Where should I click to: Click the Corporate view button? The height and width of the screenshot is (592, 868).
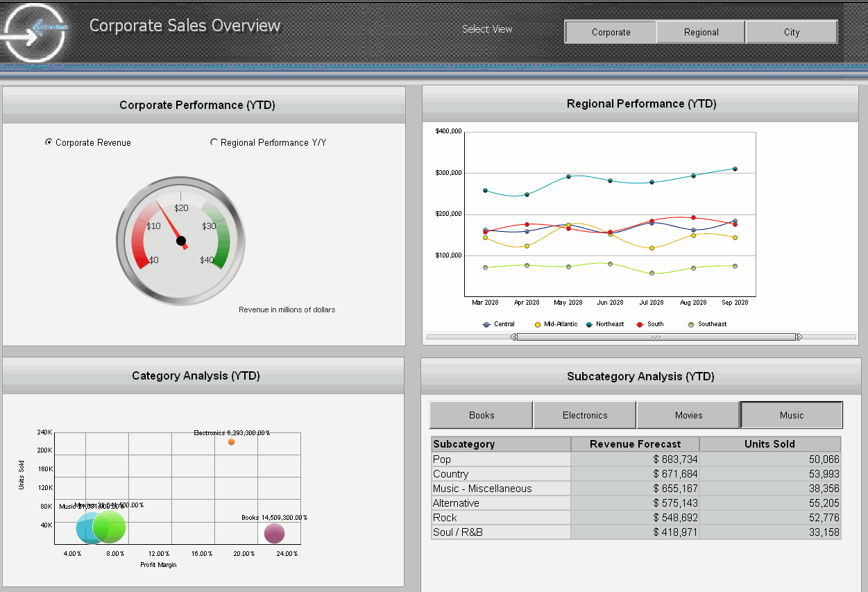pos(611,31)
